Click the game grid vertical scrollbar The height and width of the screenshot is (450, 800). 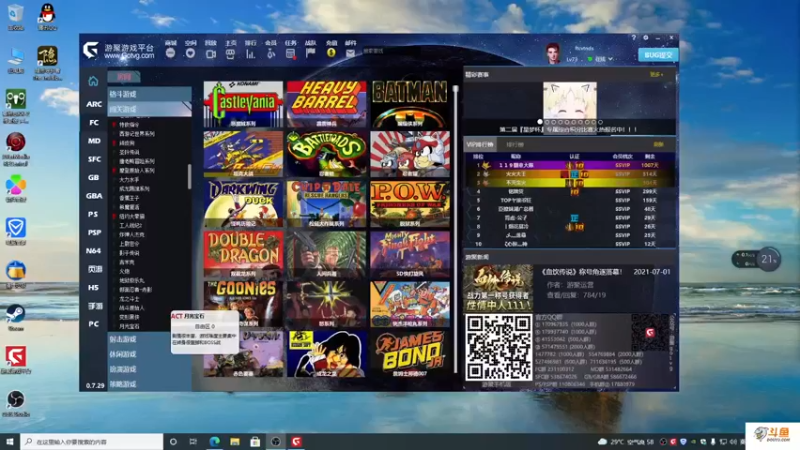(456, 230)
